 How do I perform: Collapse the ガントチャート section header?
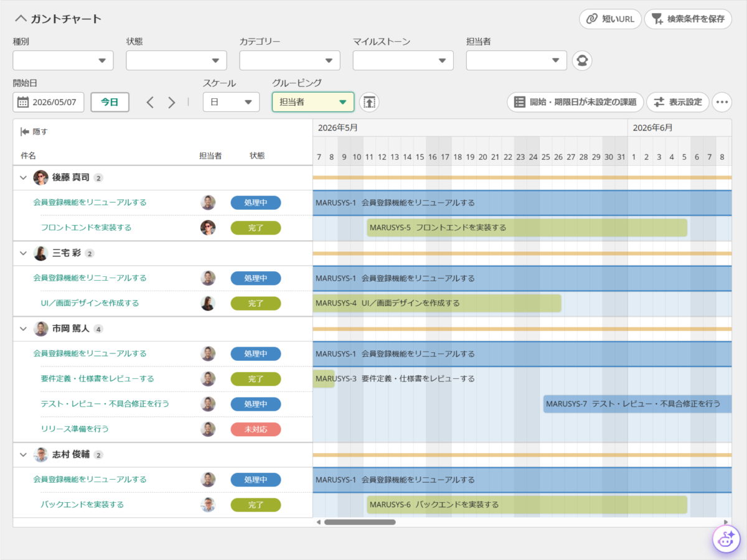(x=21, y=19)
